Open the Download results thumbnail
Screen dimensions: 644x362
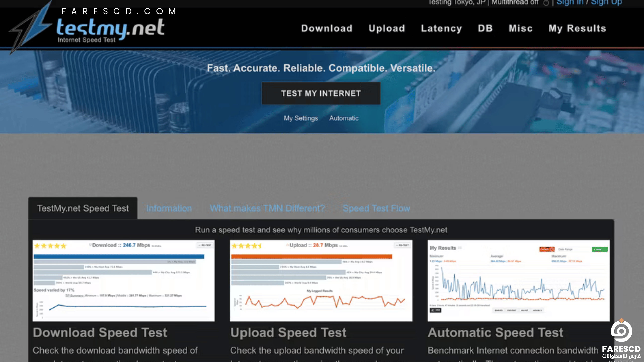point(124,281)
